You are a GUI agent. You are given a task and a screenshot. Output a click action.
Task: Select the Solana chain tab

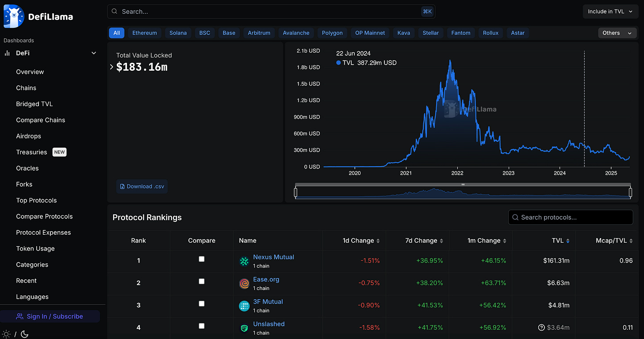tap(178, 33)
